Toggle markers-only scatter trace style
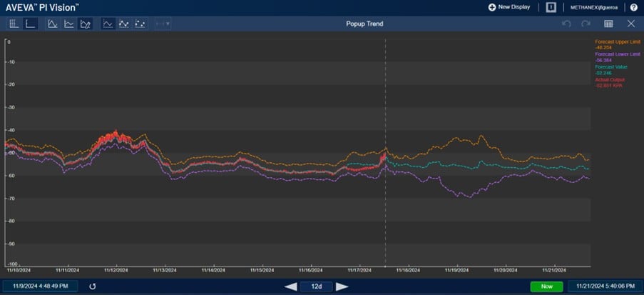644x295 pixels. click(x=140, y=24)
